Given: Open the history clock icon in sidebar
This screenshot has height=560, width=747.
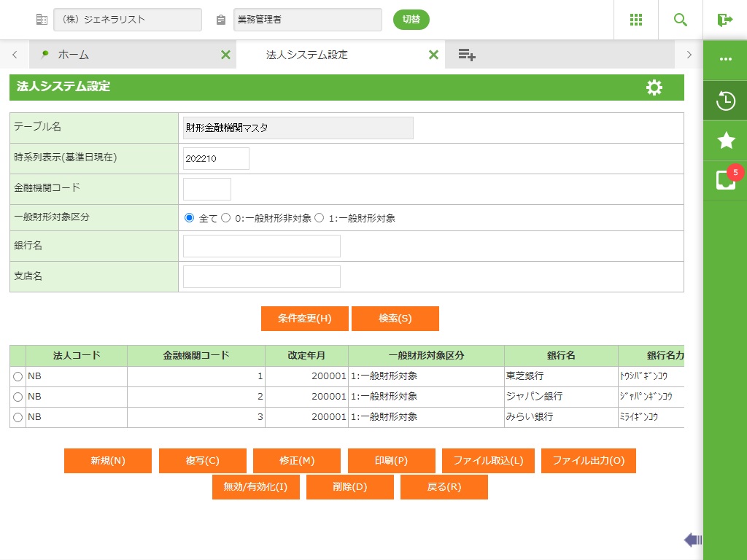Looking at the screenshot, I should [x=725, y=101].
